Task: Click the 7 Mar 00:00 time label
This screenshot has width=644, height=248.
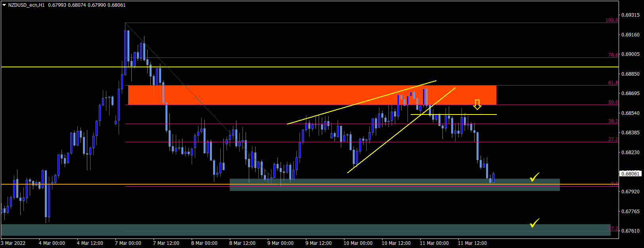Action: 128,243
